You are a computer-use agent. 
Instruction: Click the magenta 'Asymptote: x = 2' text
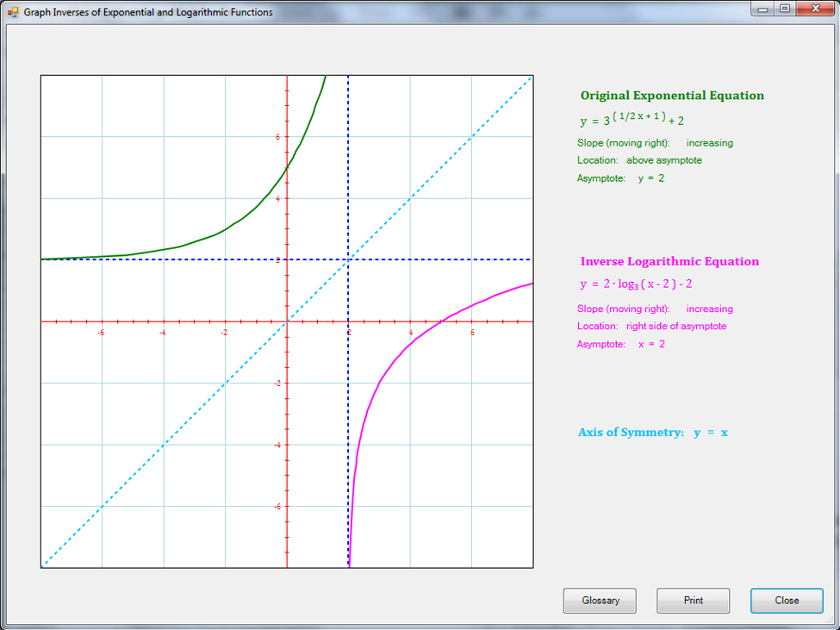(620, 344)
